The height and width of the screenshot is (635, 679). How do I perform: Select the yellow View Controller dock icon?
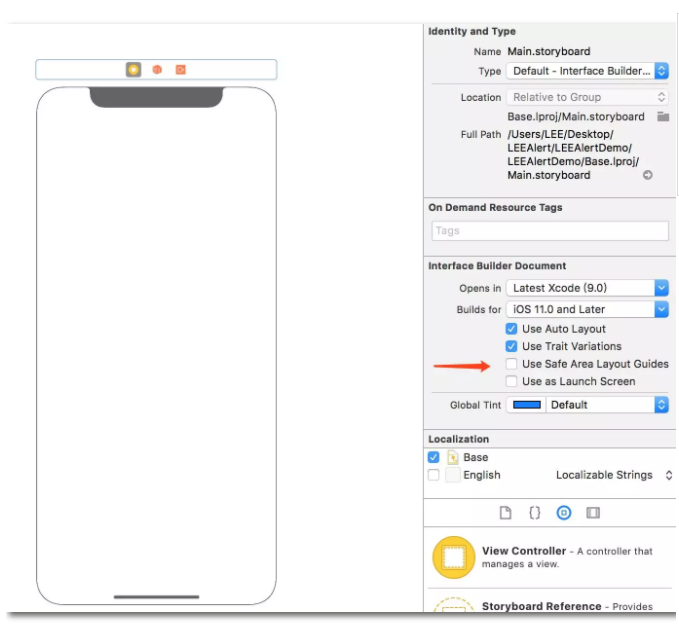133,69
